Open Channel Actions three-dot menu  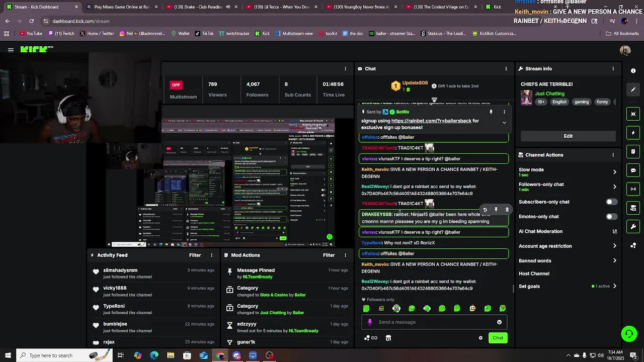coord(613,155)
